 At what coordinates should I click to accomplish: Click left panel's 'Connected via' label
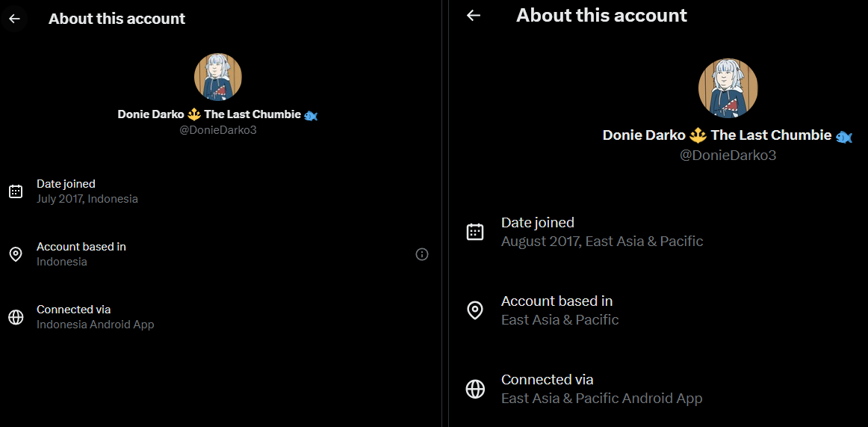click(74, 309)
